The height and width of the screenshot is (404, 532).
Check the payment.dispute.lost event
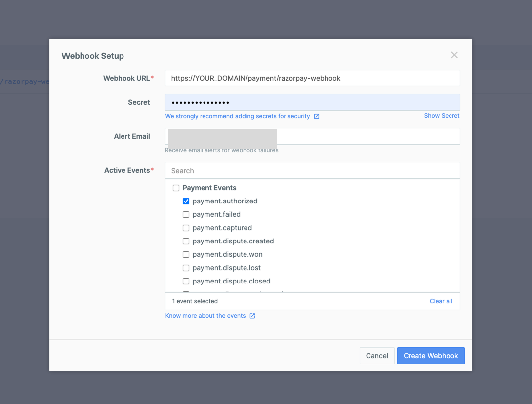coord(186,268)
